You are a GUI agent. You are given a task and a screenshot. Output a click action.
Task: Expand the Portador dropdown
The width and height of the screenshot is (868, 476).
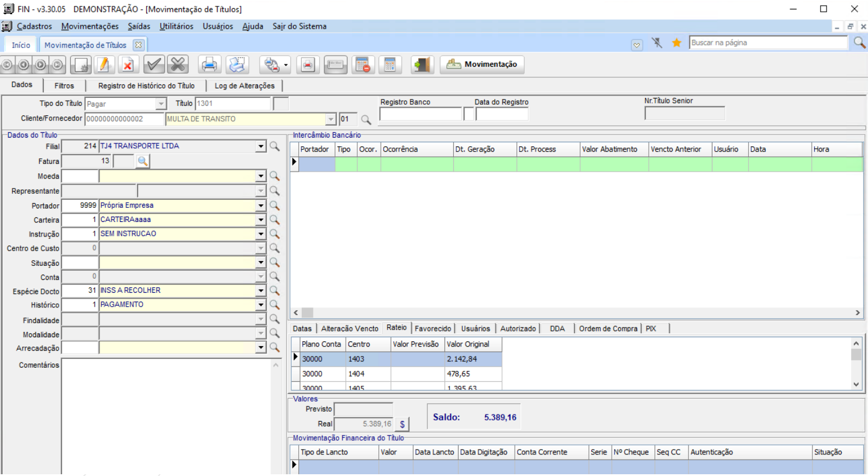click(261, 206)
